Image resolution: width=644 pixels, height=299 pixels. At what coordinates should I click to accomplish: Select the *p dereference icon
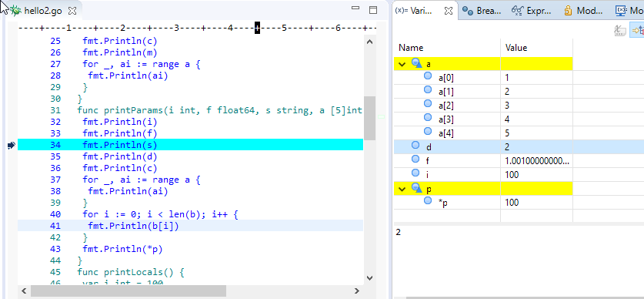coord(428,200)
